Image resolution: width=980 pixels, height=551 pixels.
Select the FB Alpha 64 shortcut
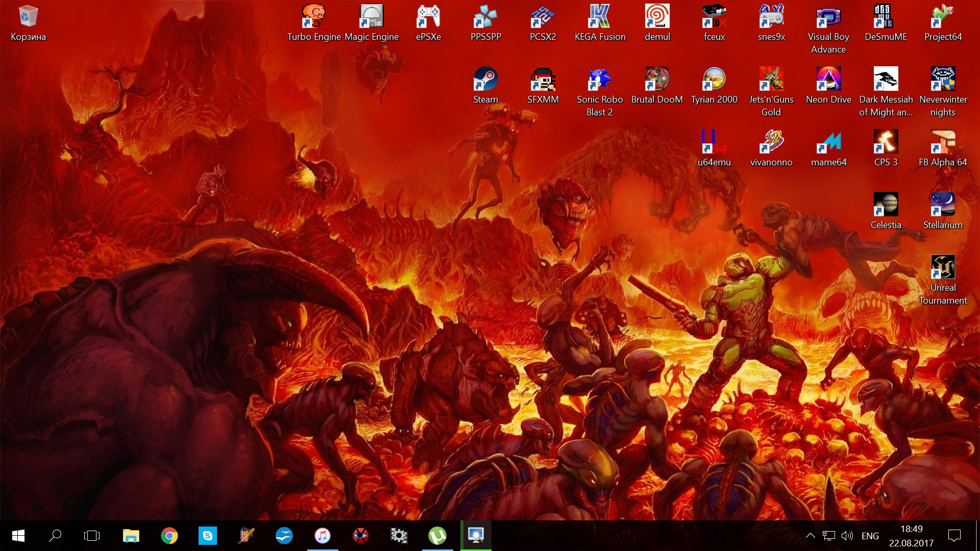point(943,149)
